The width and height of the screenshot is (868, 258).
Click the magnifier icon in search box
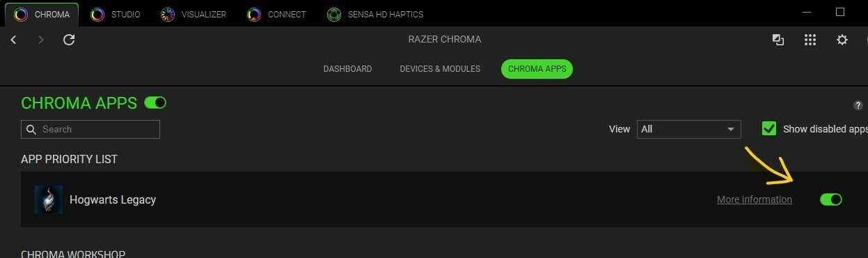pos(31,129)
